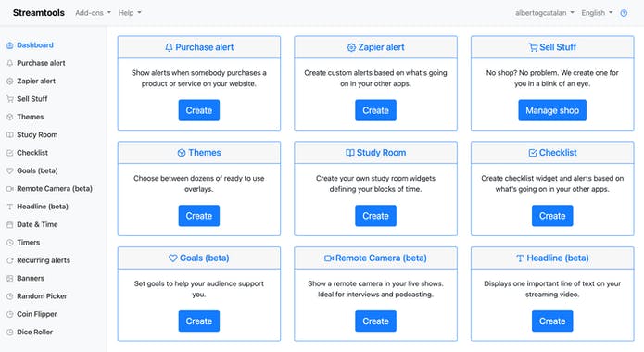This screenshot has height=352, width=644.
Task: Click text 'Choose between dozens of ready to use overlays.'
Action: coord(199,183)
